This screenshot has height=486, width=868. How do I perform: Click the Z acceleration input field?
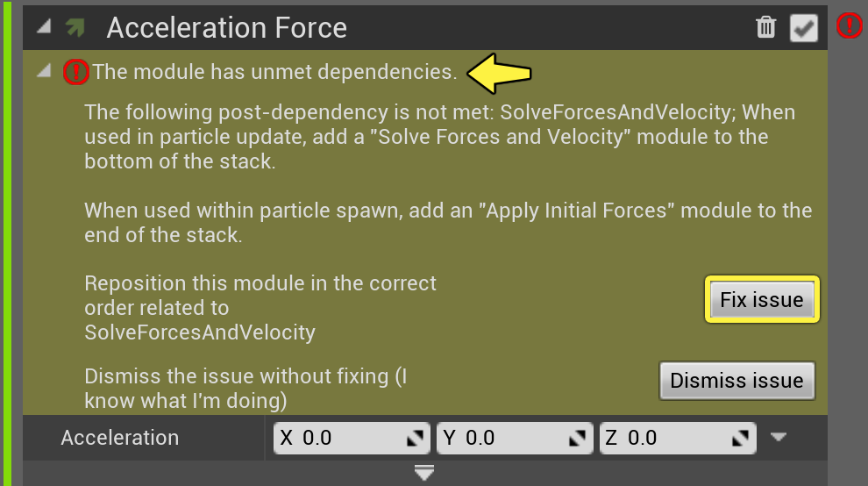tap(678, 439)
